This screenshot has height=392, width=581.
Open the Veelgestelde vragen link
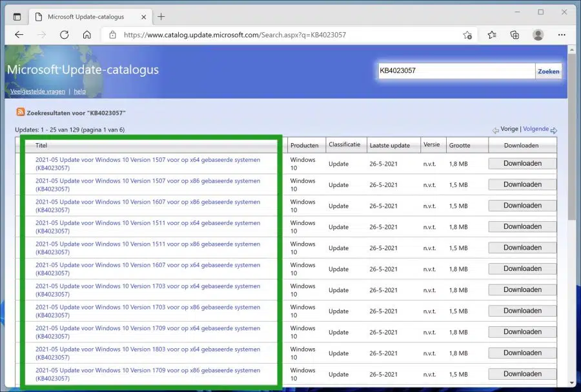pos(37,92)
